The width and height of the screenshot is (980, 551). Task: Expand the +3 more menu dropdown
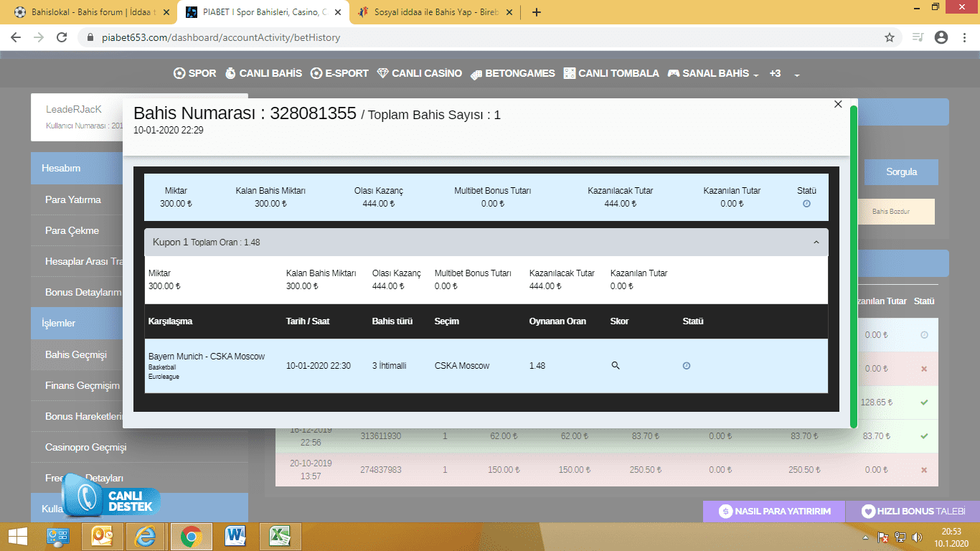[784, 73]
